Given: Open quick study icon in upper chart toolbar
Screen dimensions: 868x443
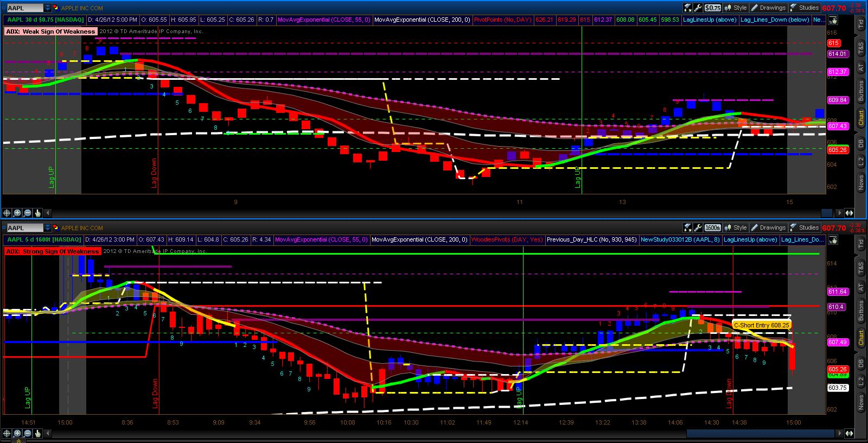Looking at the screenshot, I should click(687, 8).
